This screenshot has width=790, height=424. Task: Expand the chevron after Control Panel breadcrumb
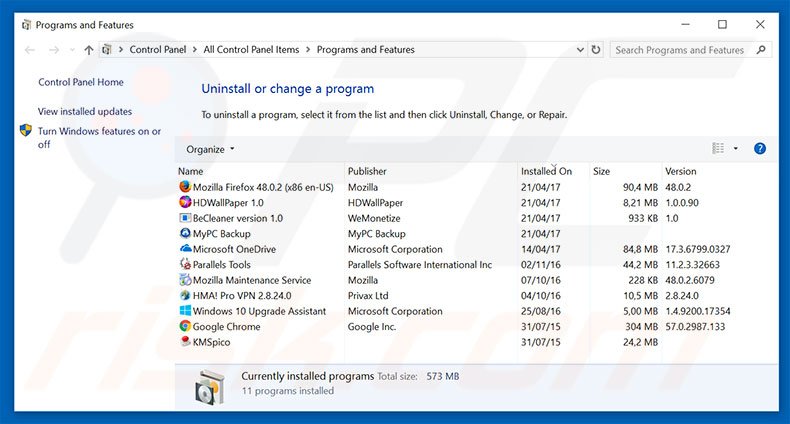pyautogui.click(x=194, y=50)
